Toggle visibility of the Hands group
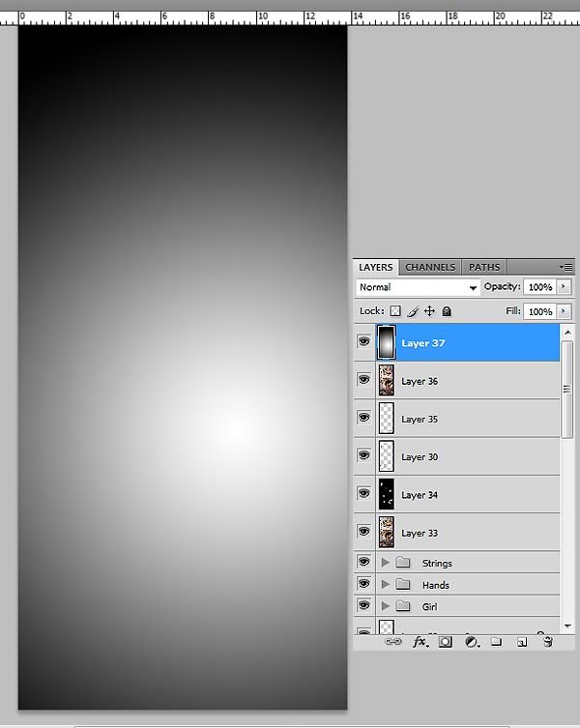The image size is (580, 728). pos(364,584)
